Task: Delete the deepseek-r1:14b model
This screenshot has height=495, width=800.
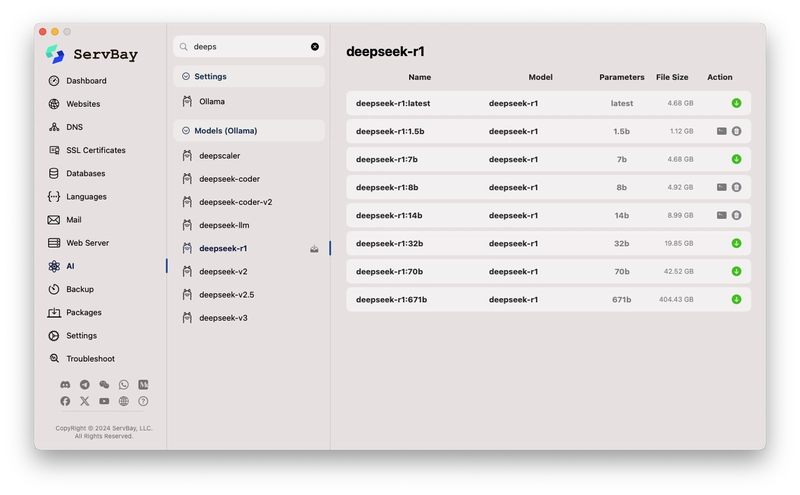Action: click(736, 215)
